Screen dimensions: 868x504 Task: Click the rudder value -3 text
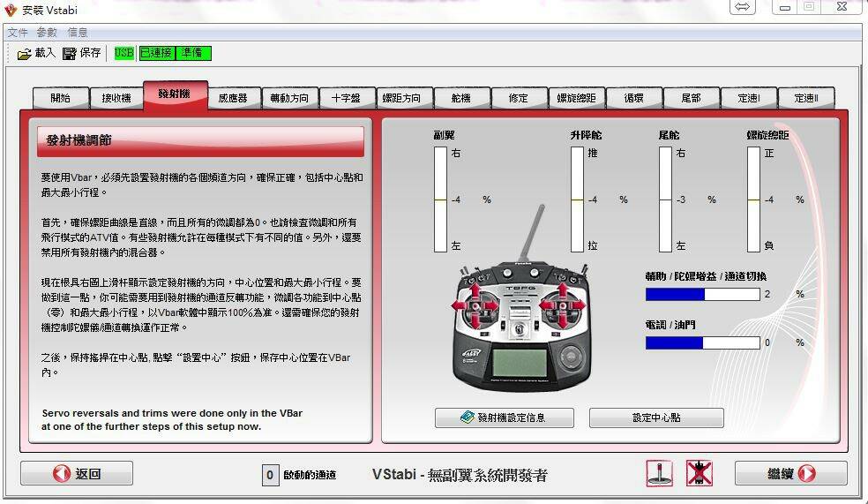(x=681, y=199)
